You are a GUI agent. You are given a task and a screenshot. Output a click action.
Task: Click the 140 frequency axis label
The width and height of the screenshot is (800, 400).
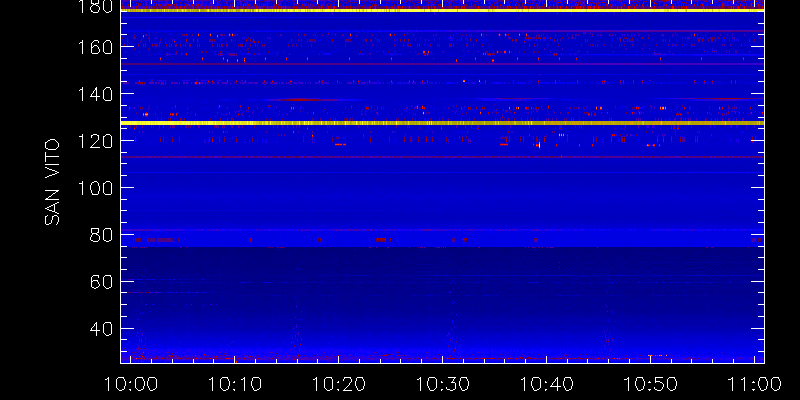(x=95, y=94)
